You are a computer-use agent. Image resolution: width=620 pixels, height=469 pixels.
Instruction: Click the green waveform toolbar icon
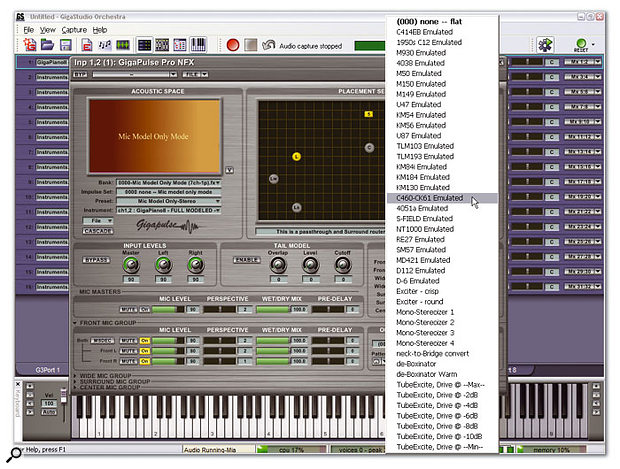[123, 45]
